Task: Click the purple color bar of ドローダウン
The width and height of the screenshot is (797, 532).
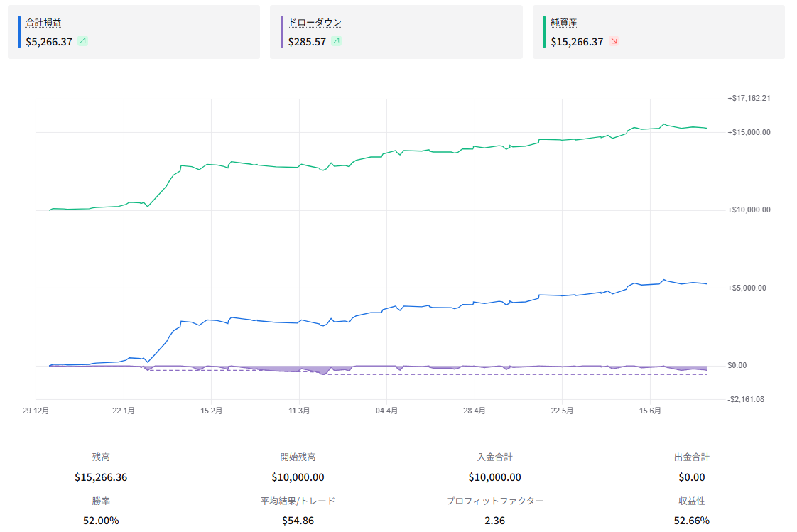Action: (281, 32)
